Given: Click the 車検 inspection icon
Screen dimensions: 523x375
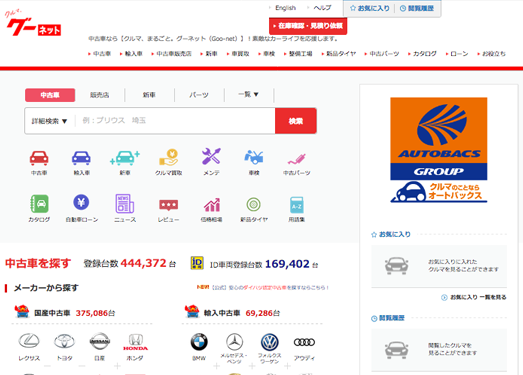Looking at the screenshot, I should (x=254, y=157).
